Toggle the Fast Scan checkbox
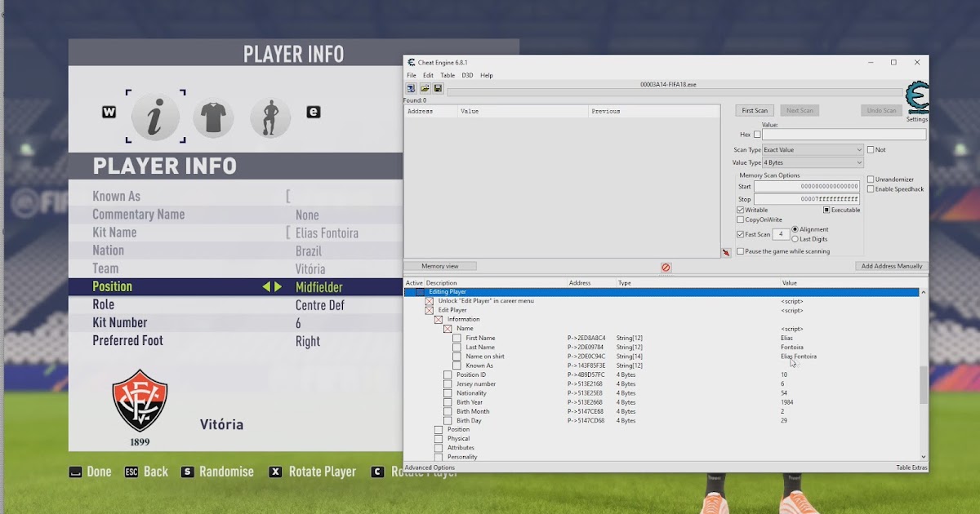The image size is (980, 514). click(x=741, y=235)
